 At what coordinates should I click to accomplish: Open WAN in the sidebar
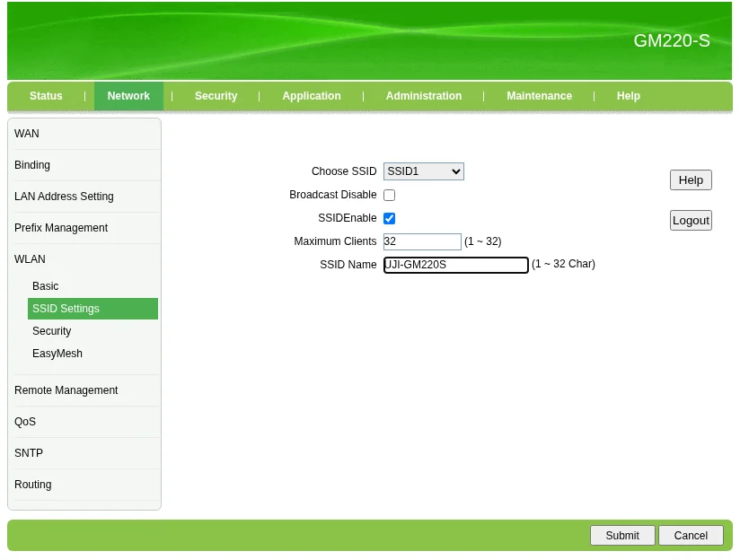pos(27,134)
